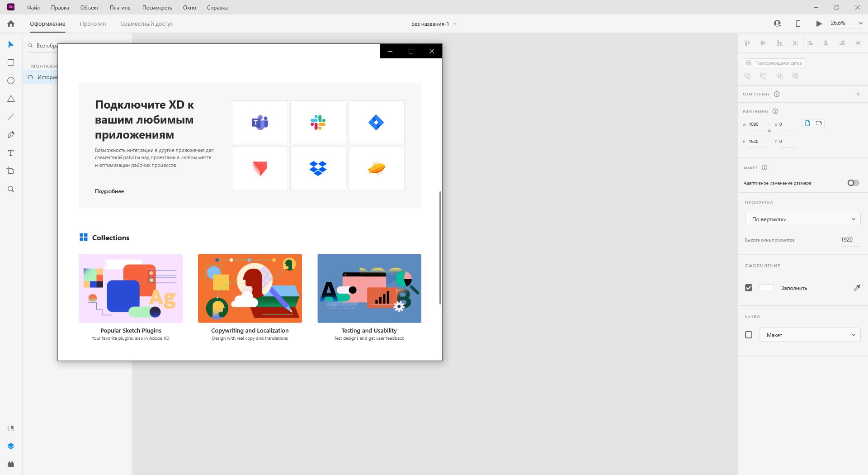This screenshot has height=475, width=868.
Task: Click the red triangle app tile
Action: click(260, 168)
